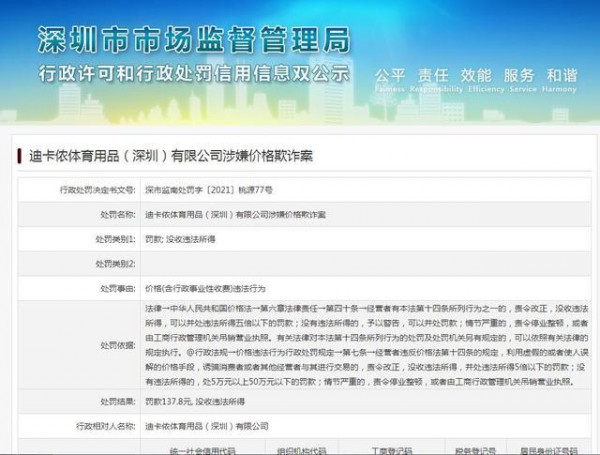Click the 公平 责任 效能 服务 和谐 slogan
This screenshot has height=455, width=600.
[x=476, y=75]
